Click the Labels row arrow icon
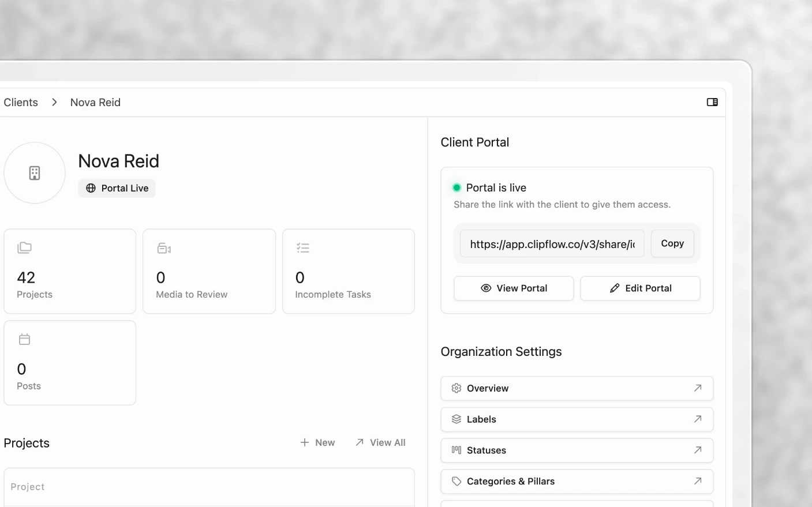812x507 pixels. pos(698,419)
